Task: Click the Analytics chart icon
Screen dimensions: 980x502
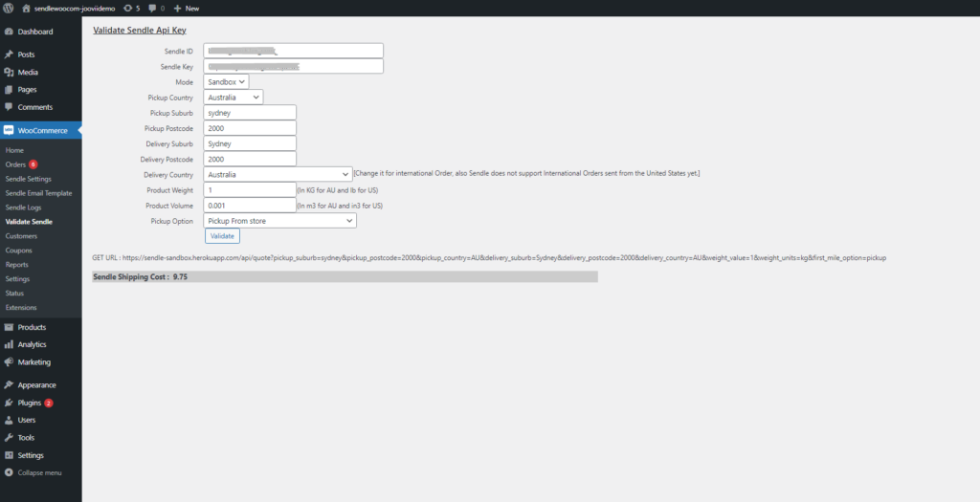Action: 9,344
